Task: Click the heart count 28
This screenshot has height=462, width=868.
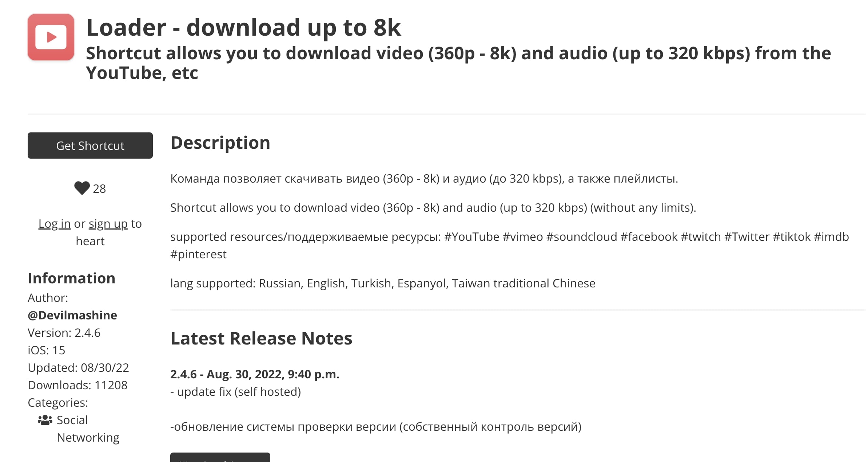Action: click(x=99, y=189)
